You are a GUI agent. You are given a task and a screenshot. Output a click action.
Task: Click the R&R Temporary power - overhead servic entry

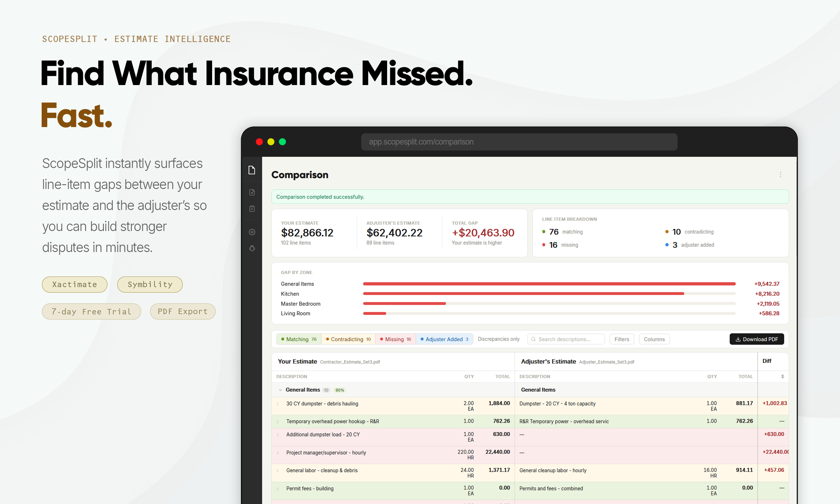564,421
